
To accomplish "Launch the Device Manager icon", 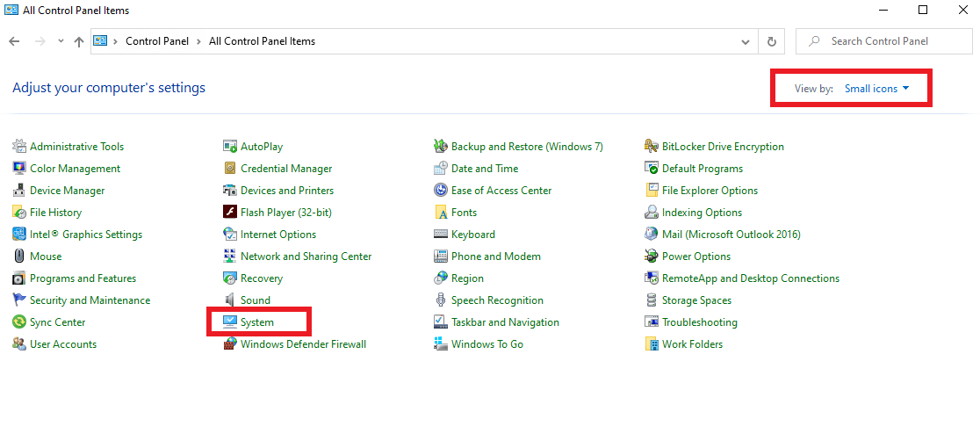I will click(x=19, y=190).
